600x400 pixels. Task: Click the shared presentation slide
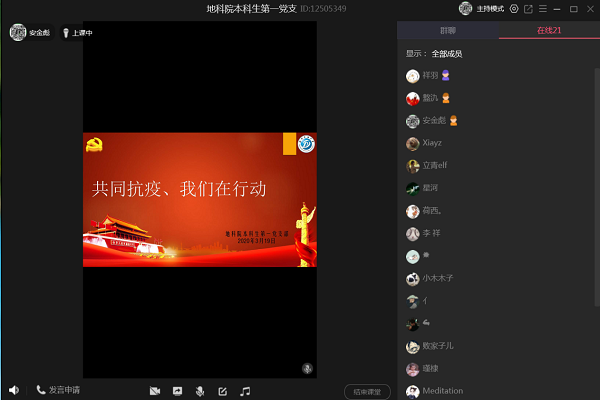coord(199,199)
